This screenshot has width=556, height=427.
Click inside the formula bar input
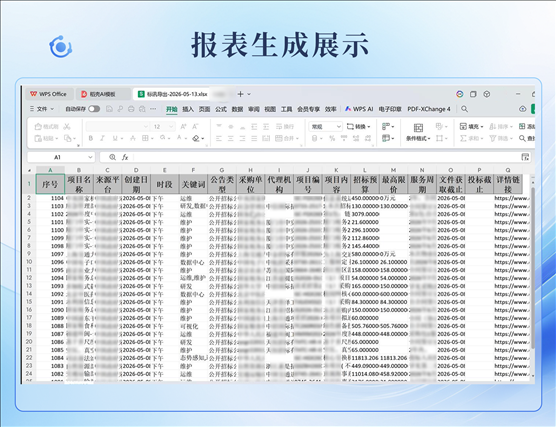[x=326, y=157]
